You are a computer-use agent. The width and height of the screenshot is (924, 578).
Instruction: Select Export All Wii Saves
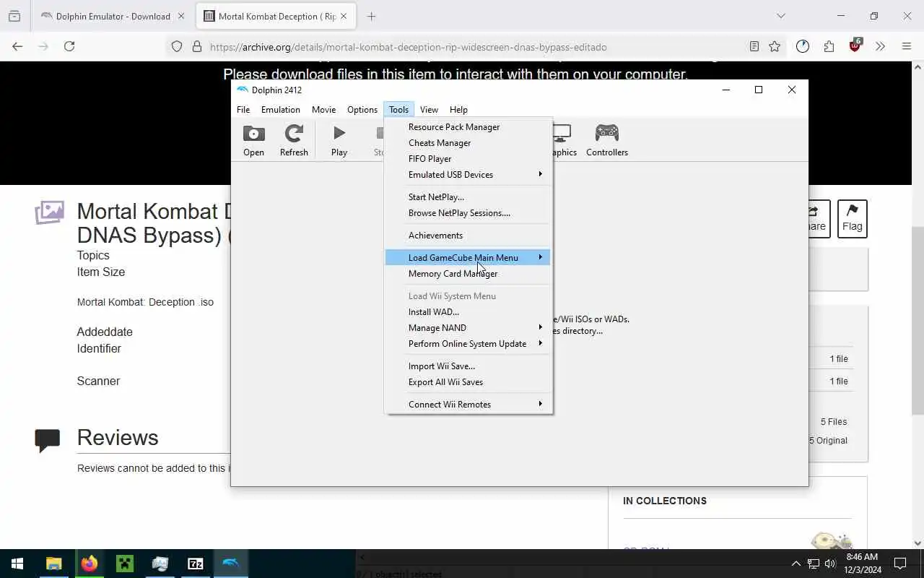coord(468,382)
